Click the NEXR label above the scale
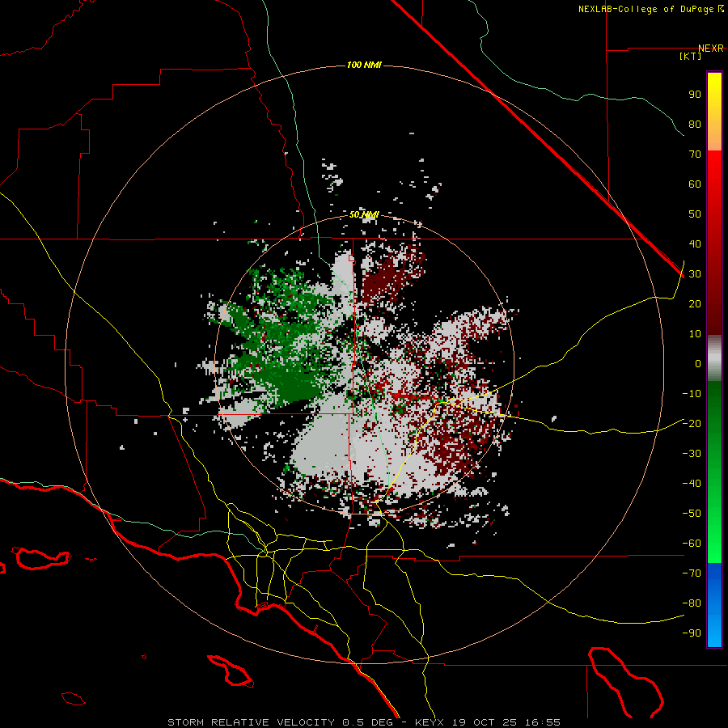 [x=710, y=49]
